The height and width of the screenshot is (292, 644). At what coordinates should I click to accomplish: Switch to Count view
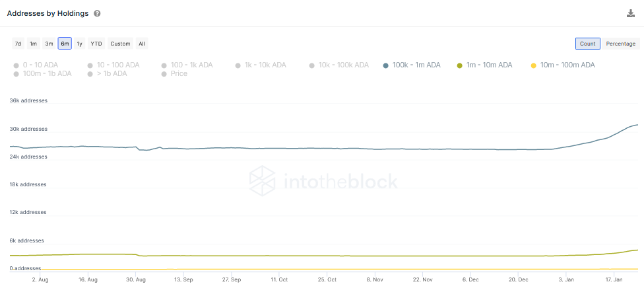[587, 44]
